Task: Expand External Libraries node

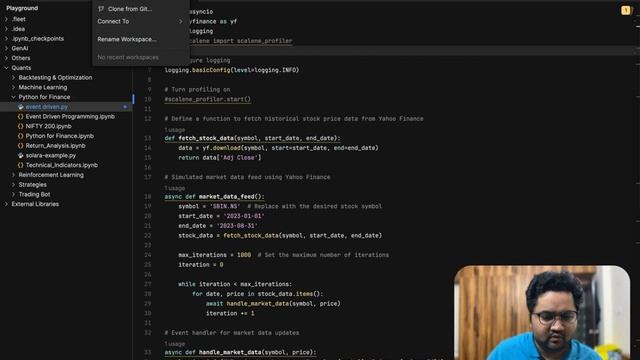Action: click(x=6, y=204)
